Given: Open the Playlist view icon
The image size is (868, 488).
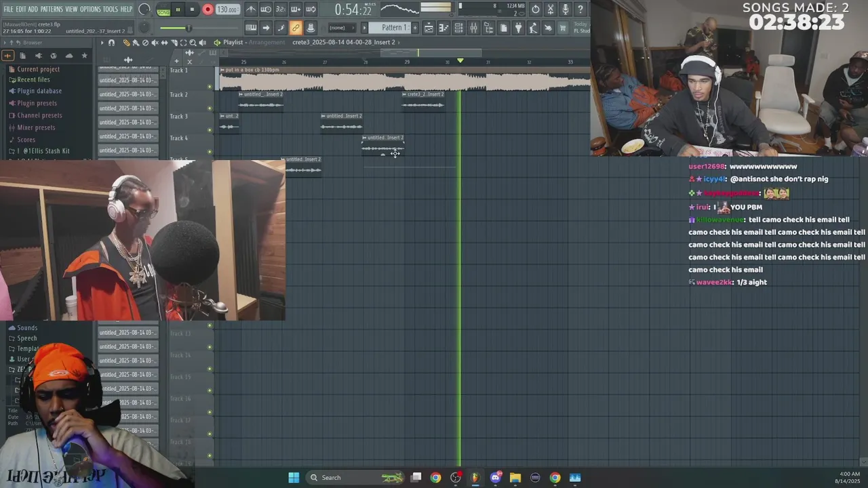Looking at the screenshot, I should pos(429,28).
